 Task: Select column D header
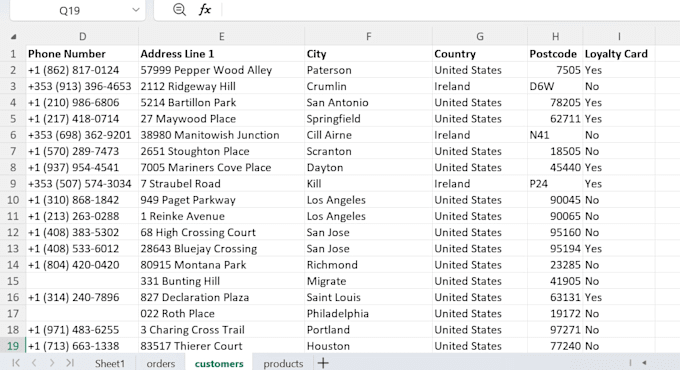tap(82, 37)
